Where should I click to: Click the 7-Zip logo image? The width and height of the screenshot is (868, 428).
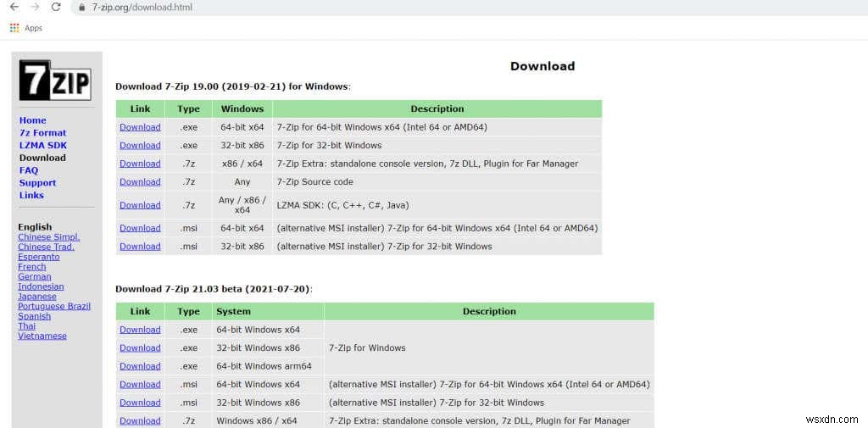click(x=55, y=80)
